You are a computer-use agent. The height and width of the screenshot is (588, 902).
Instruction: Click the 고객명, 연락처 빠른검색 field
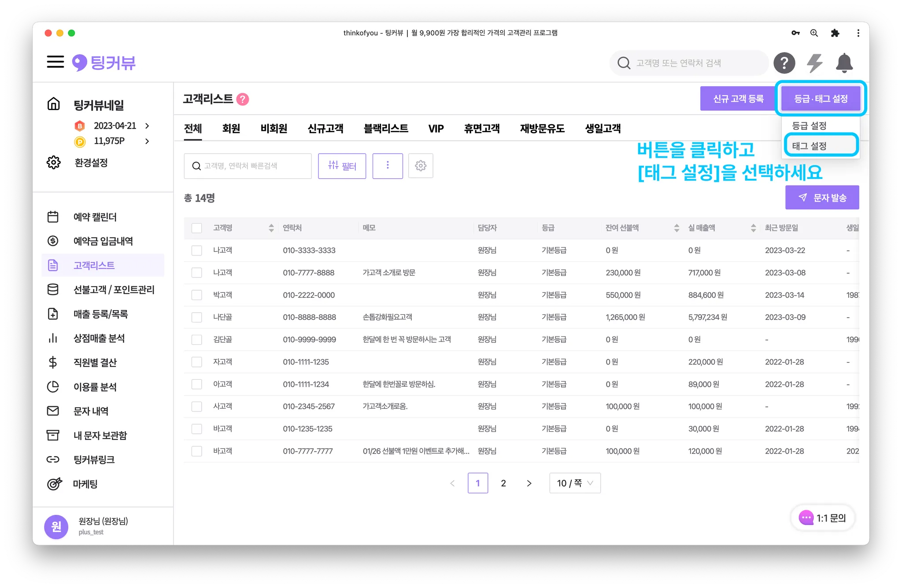pos(248,166)
